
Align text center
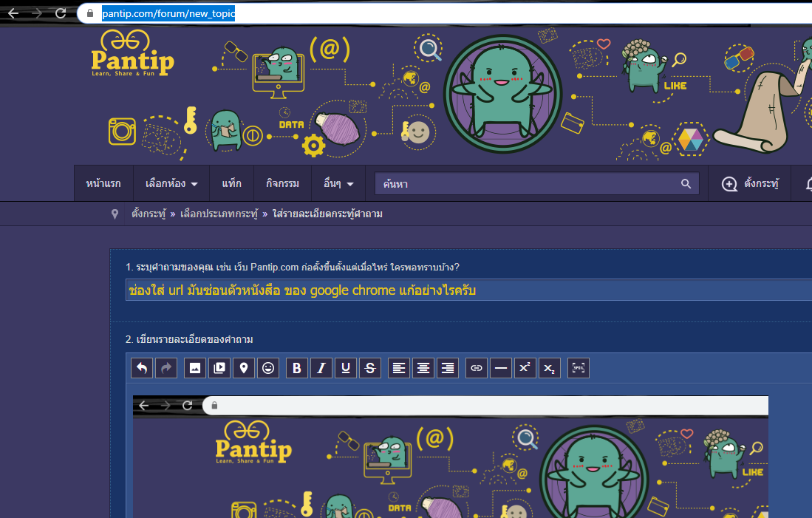(x=423, y=368)
